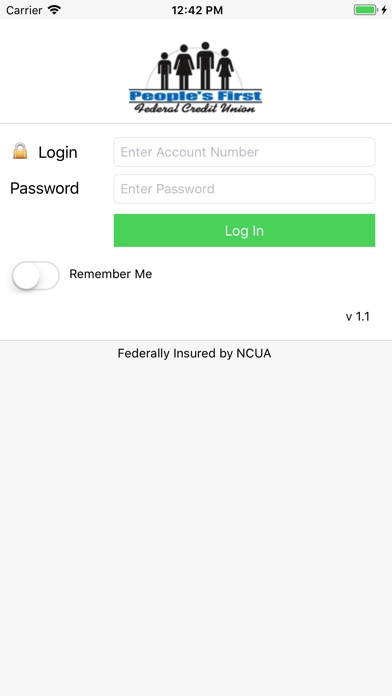Tap the Carrier label in status bar

pyautogui.click(x=24, y=10)
